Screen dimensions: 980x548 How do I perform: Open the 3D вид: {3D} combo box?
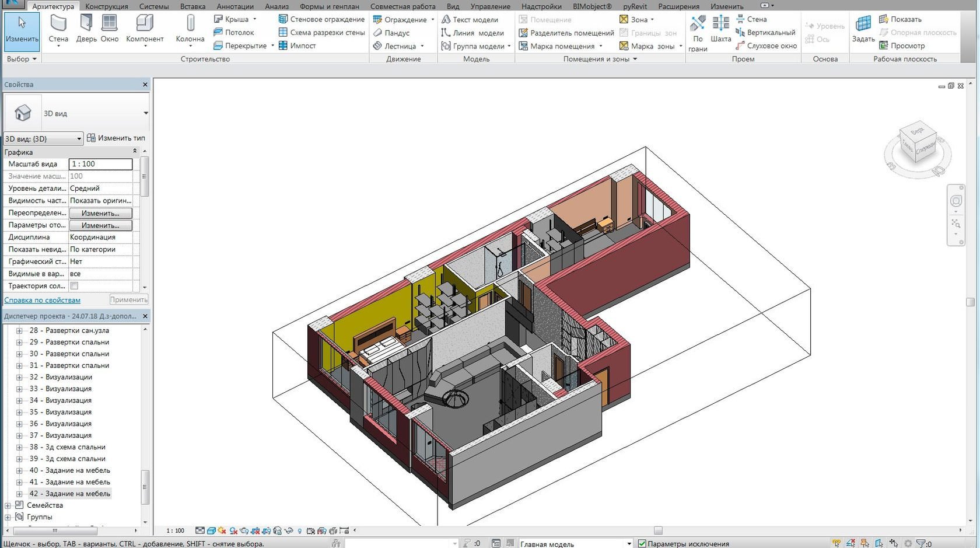(43, 139)
